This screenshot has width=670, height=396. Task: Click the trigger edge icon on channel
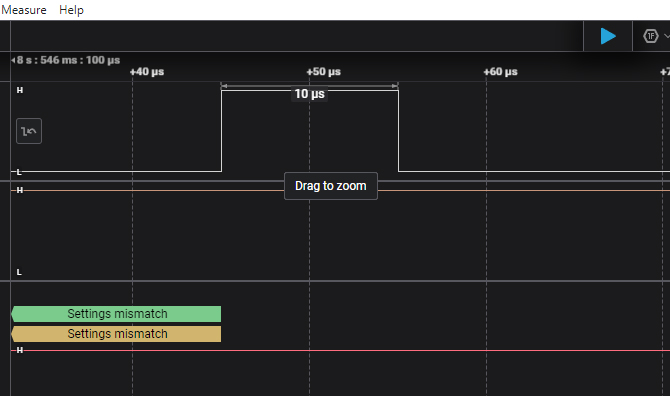pos(29,131)
